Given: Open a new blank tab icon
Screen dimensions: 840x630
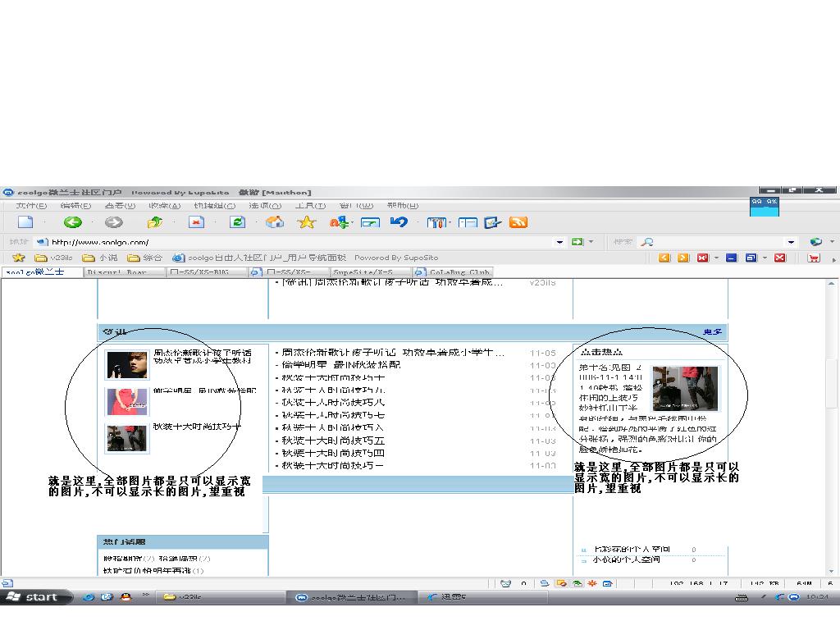Looking at the screenshot, I should click(x=25, y=222).
